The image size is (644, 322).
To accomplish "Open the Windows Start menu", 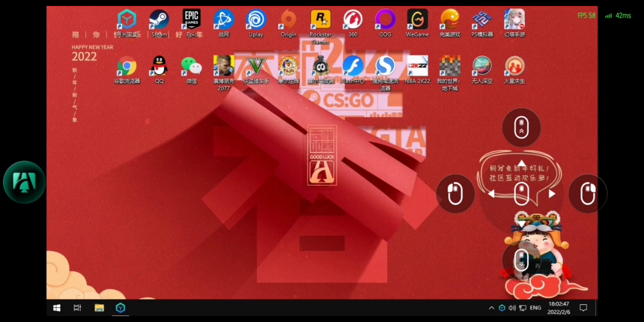I will [x=57, y=308].
